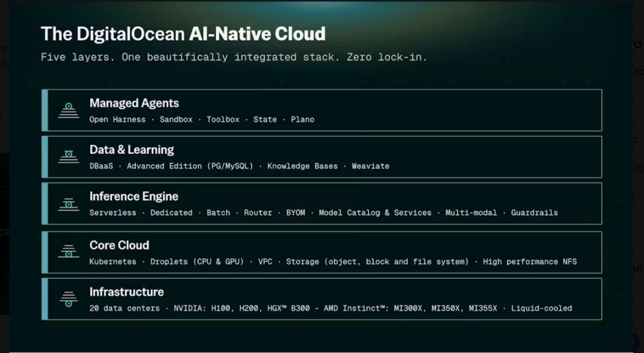The height and width of the screenshot is (353, 644).
Task: Select the Core Cloud heading
Action: 119,245
